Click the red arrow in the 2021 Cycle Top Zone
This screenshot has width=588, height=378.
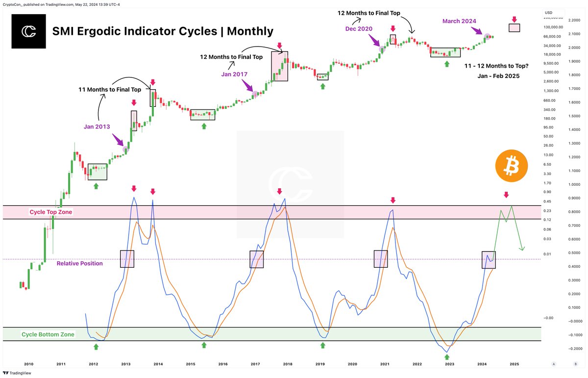393,200
